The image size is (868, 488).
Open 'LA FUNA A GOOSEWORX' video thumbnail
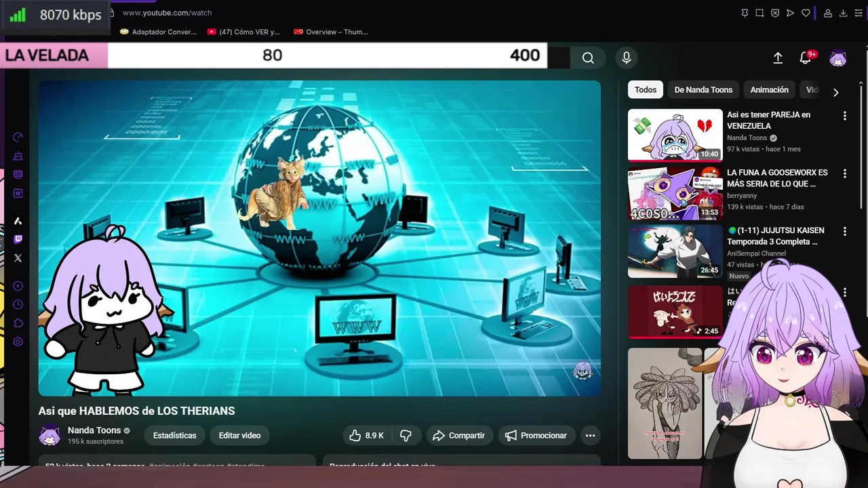tap(675, 193)
